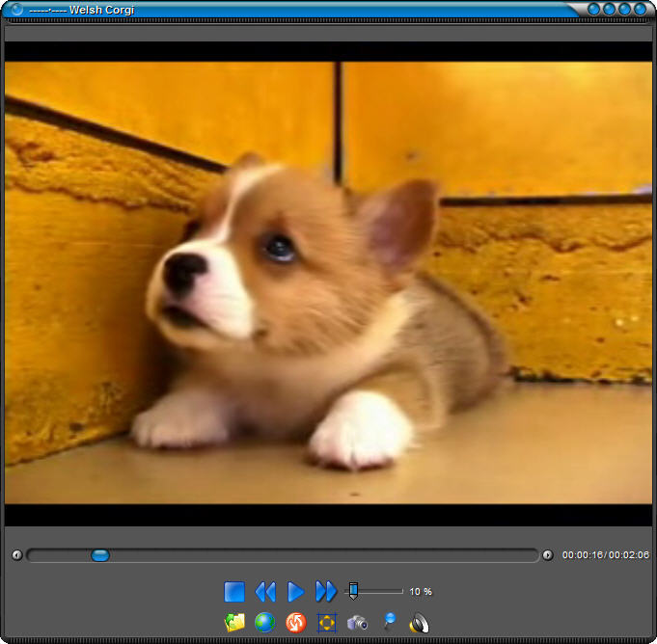The height and width of the screenshot is (644, 657).
Task: Open a URL with the globe icon
Action: [264, 623]
